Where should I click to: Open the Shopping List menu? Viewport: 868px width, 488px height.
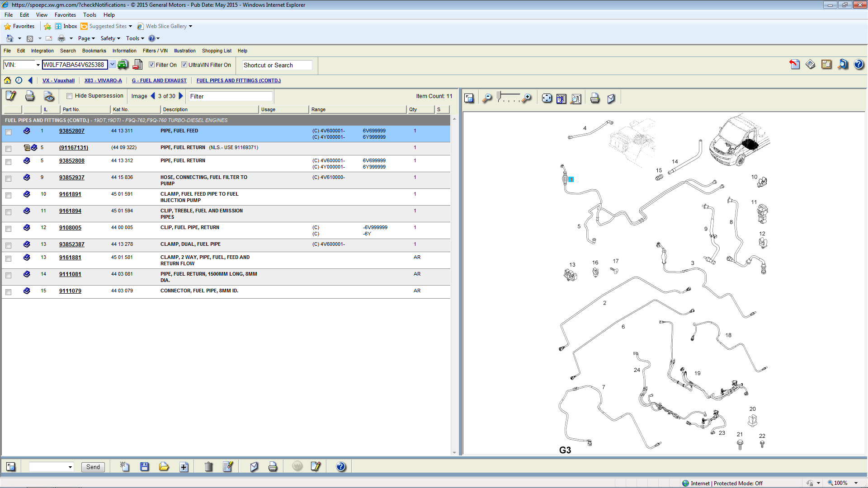(217, 51)
